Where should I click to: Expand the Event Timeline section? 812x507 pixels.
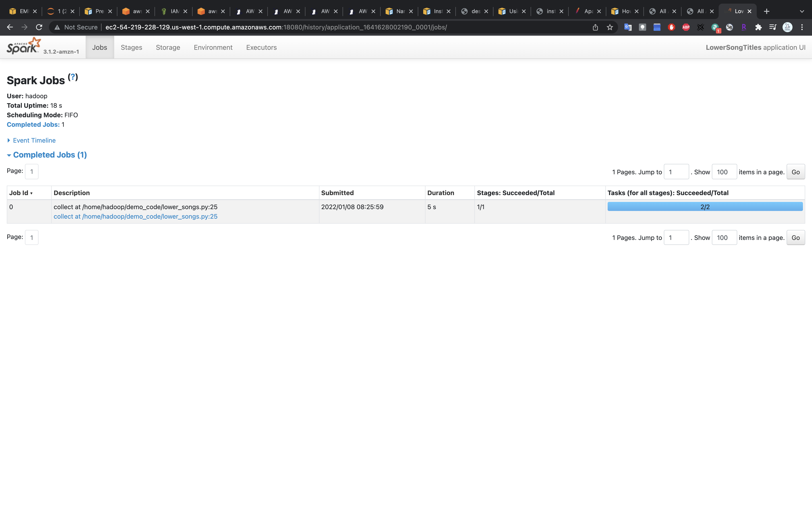(34, 141)
